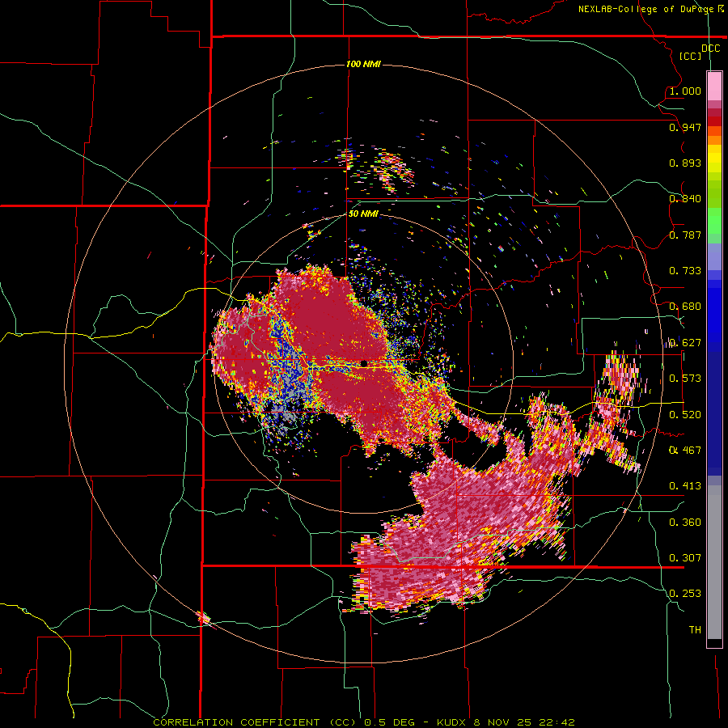Click the DCC label above the color bar
This screenshot has width=728, height=728.
click(x=710, y=49)
